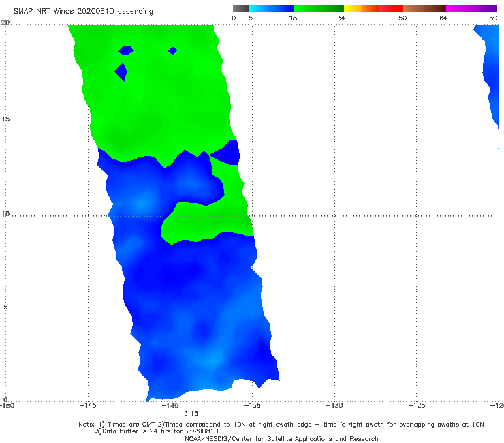Viewport: 504px width, 443px height.
Task: Click the longitude label '-140'
Action: coord(170,405)
